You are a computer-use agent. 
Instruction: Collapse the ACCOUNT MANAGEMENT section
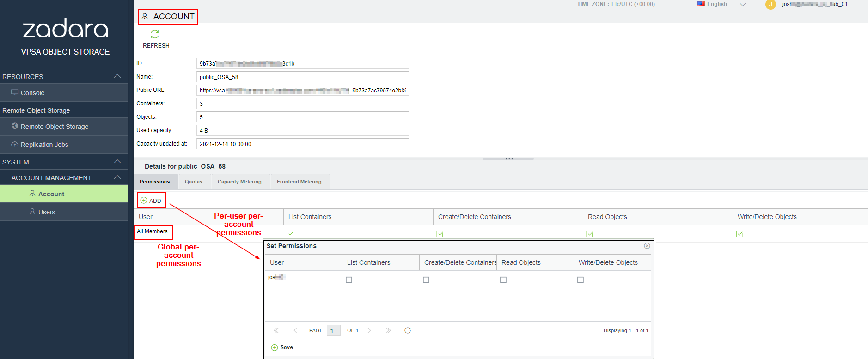pos(117,177)
